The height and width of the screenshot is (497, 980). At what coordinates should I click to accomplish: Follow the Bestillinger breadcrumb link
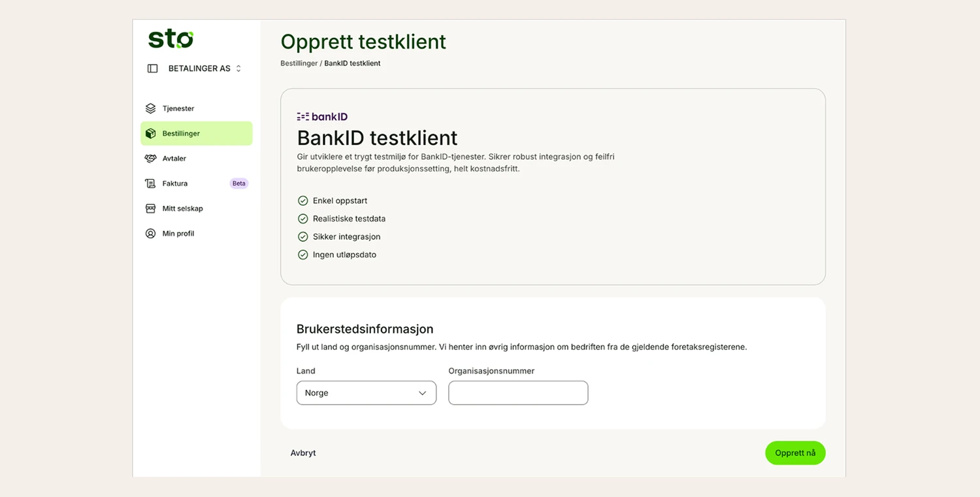[299, 63]
